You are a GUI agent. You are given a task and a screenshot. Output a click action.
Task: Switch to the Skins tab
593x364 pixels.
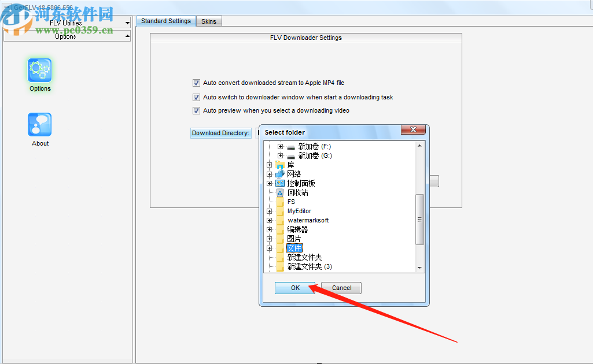[x=209, y=21]
